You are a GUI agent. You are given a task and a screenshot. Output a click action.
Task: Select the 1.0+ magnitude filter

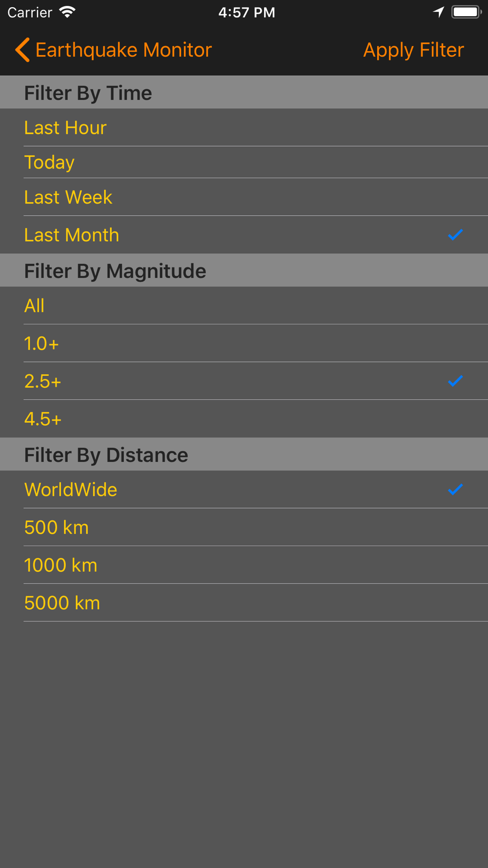click(x=244, y=343)
